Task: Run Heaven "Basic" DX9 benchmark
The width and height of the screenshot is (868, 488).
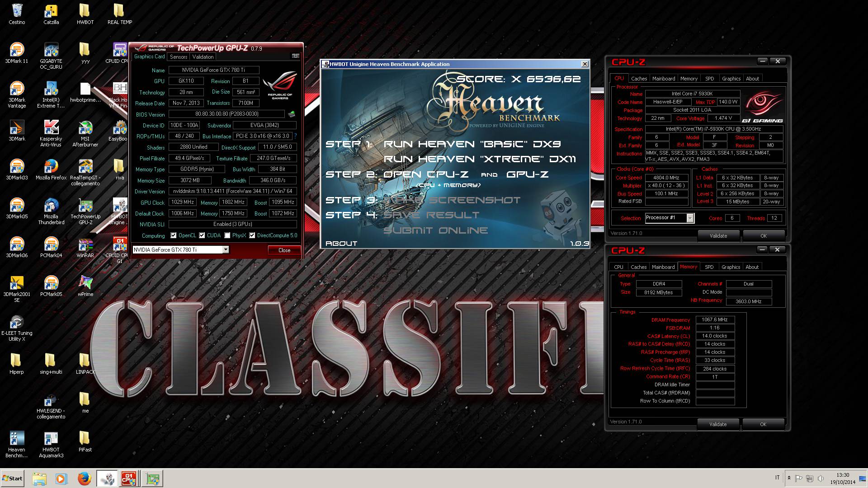Action: click(x=472, y=144)
